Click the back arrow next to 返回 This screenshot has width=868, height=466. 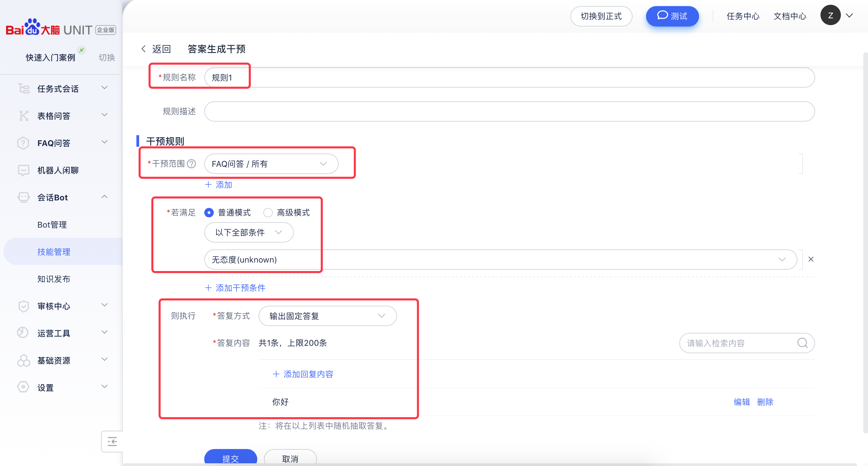point(144,49)
